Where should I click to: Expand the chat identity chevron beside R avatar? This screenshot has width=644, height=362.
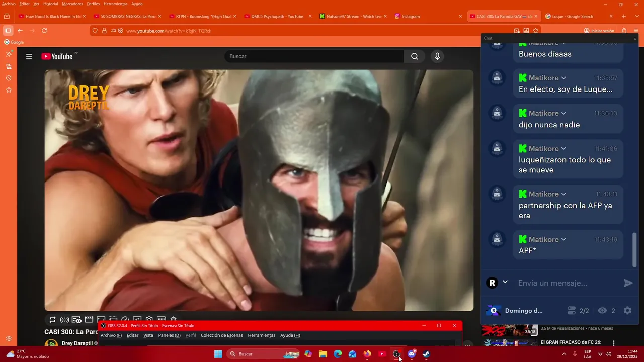point(505,282)
